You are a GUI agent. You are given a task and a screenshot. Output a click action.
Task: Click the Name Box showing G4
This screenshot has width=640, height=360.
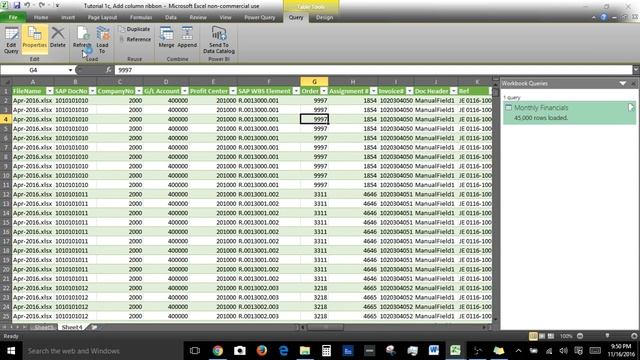click(x=33, y=70)
